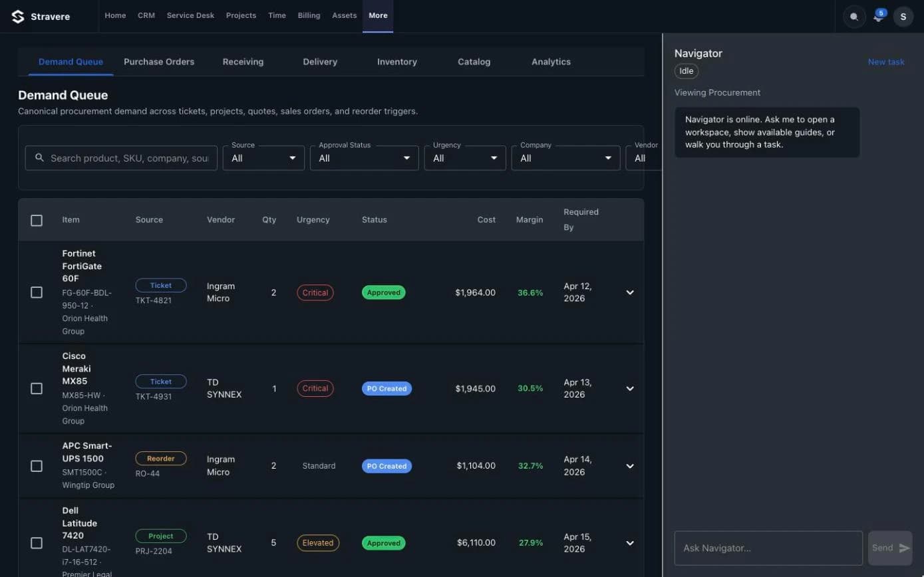Check the Cisco Meraki MX85 row checkbox
This screenshot has width=924, height=577.
pos(37,388)
